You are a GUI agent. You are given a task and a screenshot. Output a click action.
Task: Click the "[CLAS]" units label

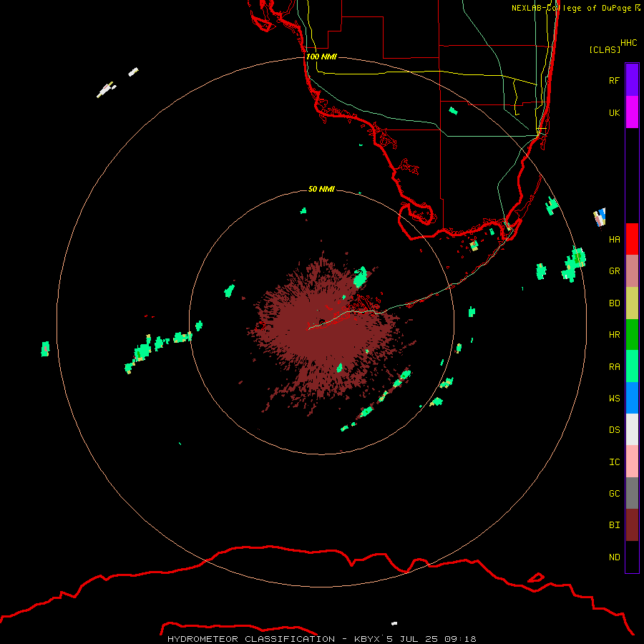(x=605, y=49)
